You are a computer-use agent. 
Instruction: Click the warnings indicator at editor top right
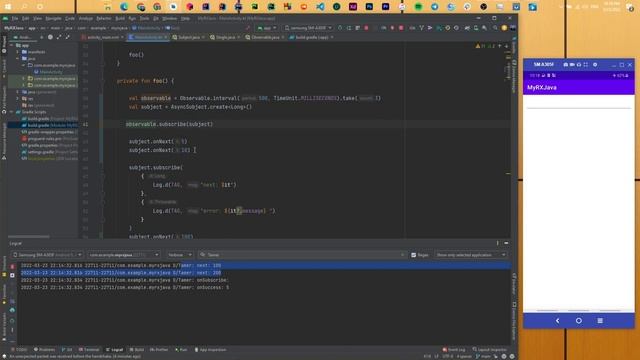pos(485,46)
